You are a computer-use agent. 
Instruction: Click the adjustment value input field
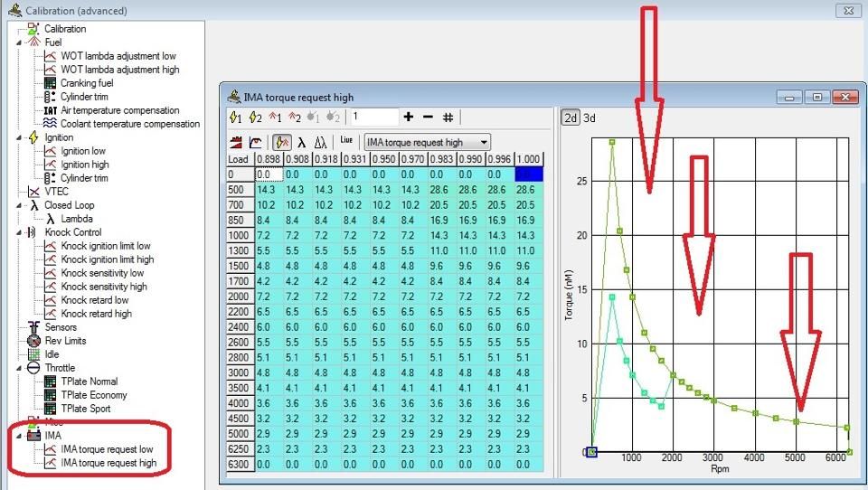(x=374, y=118)
